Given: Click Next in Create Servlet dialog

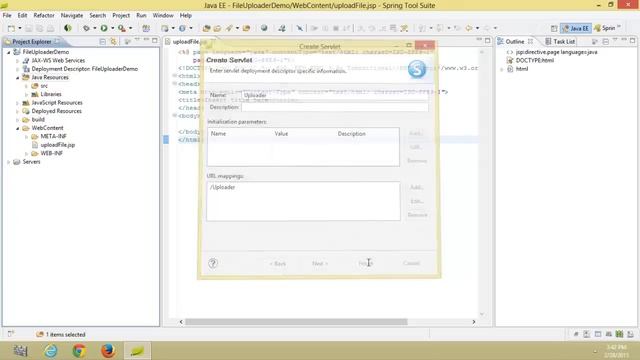Looking at the screenshot, I should coord(320,263).
